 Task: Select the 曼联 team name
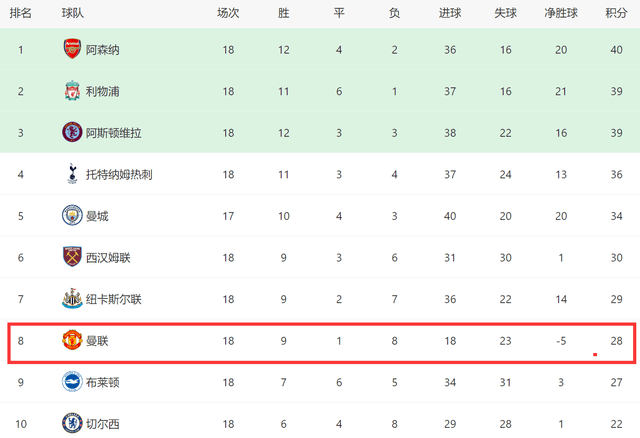click(x=97, y=341)
